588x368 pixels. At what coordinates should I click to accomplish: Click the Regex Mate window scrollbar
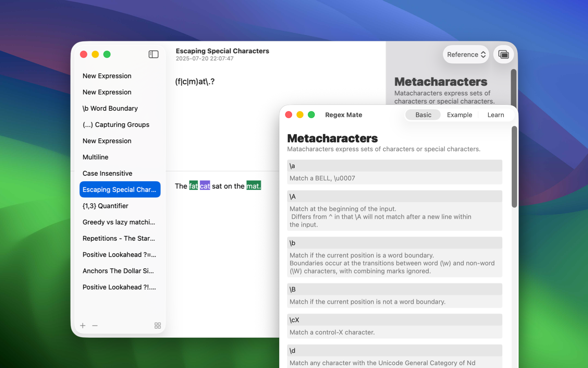tap(514, 167)
